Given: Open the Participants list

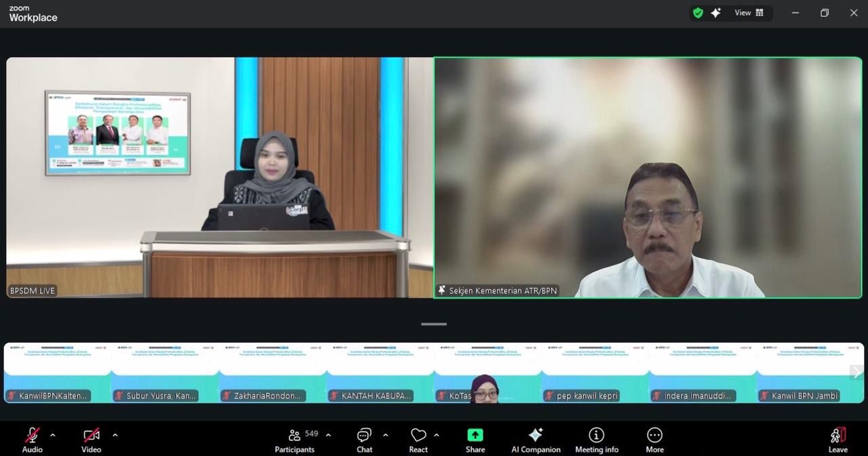Looking at the screenshot, I should pos(294,439).
